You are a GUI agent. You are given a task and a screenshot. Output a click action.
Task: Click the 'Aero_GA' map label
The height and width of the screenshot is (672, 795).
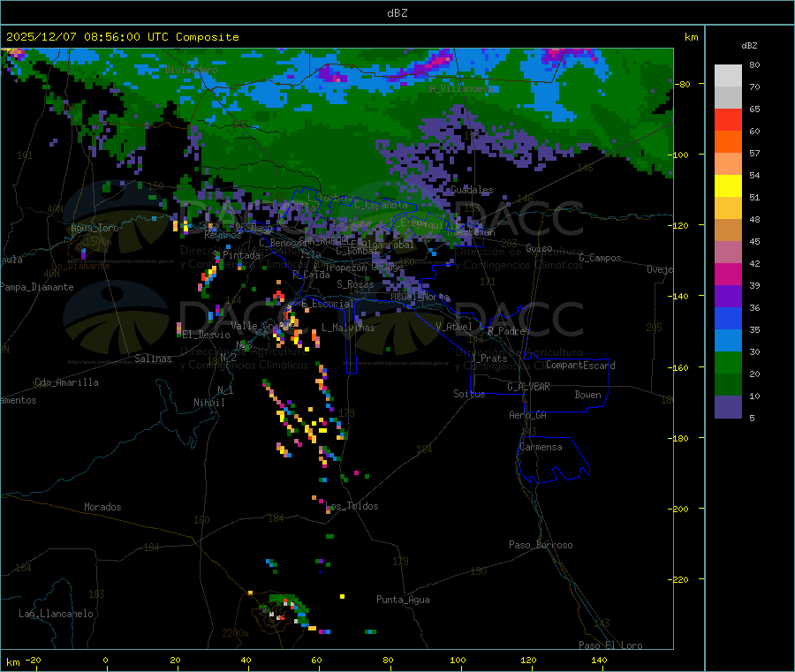click(528, 416)
